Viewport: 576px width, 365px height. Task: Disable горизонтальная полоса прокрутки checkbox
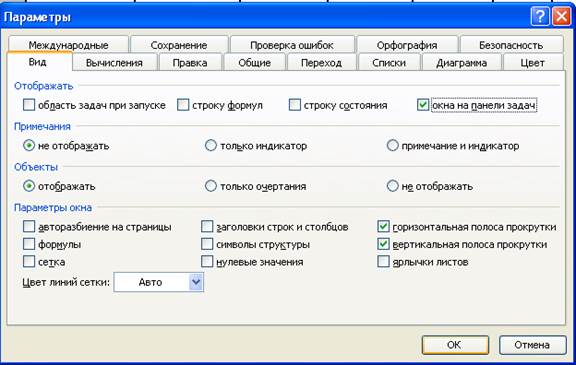(x=383, y=227)
